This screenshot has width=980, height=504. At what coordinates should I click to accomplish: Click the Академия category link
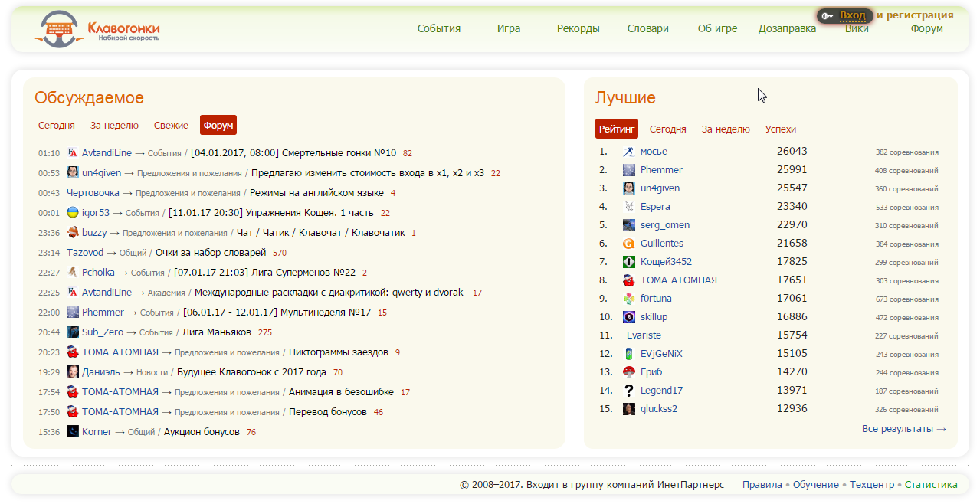(x=166, y=293)
